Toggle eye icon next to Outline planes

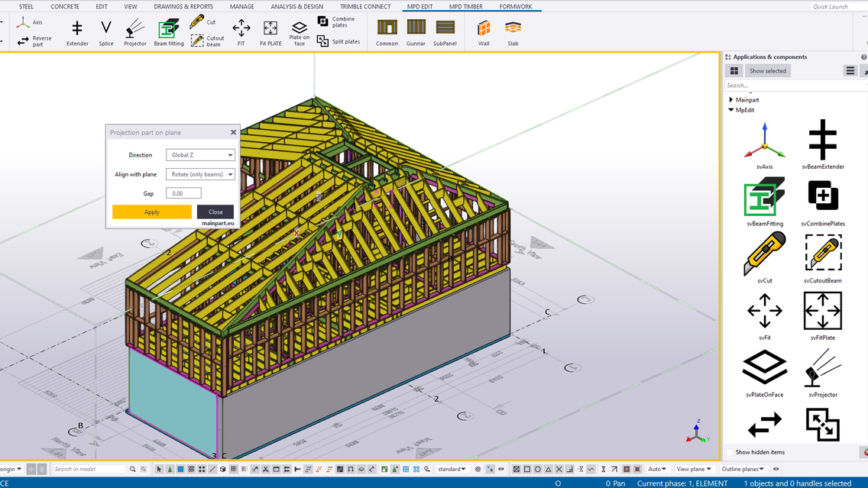(x=776, y=469)
